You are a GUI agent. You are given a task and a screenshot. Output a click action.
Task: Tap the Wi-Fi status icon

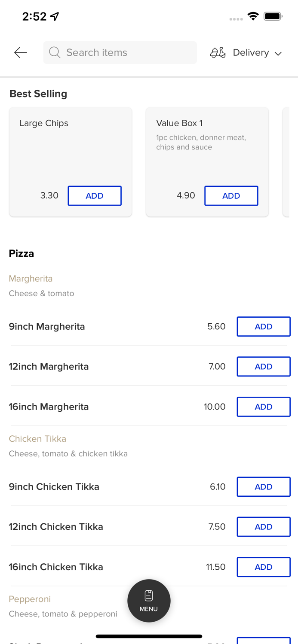tap(253, 16)
